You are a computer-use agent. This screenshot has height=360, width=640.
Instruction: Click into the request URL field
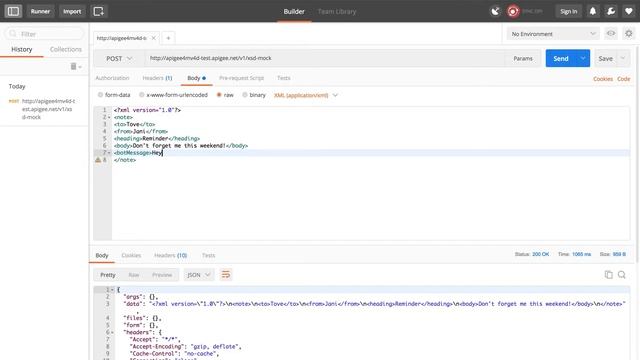(324, 58)
